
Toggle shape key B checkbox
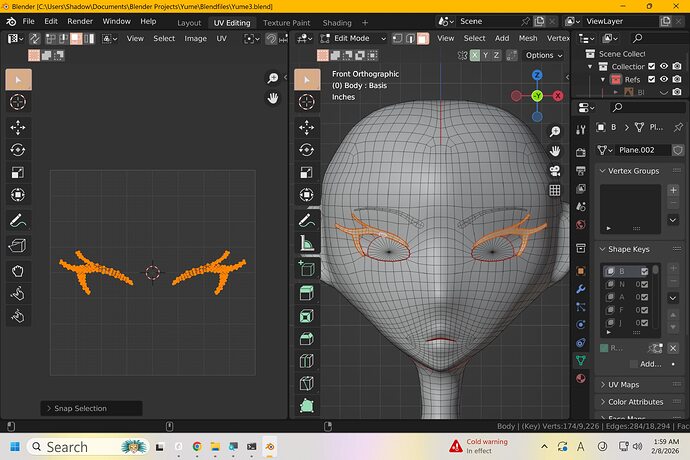[x=645, y=271]
